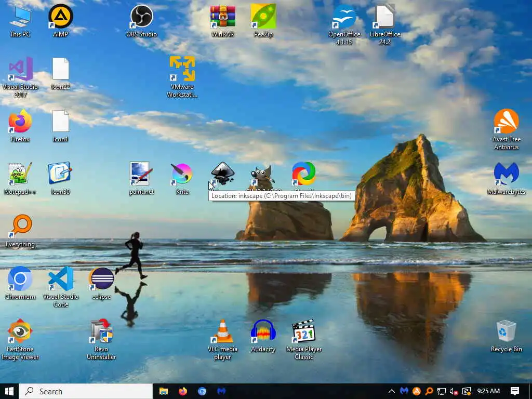Screen dimensions: 532x399
Task: Select the Icon30 desktop item
Action: tap(60, 178)
